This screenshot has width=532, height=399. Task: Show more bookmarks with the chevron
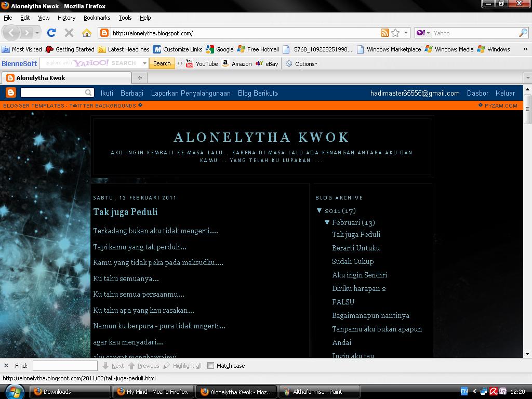tap(525, 49)
